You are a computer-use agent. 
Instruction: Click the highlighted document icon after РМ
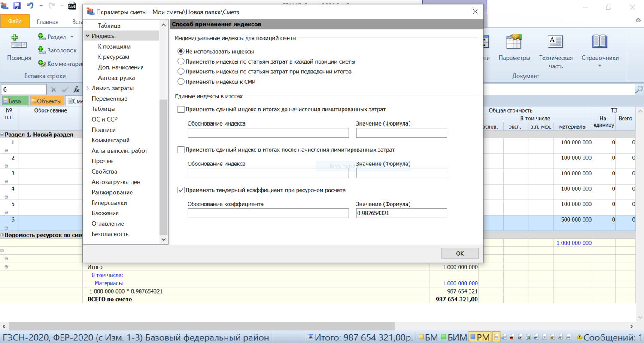[496, 337]
